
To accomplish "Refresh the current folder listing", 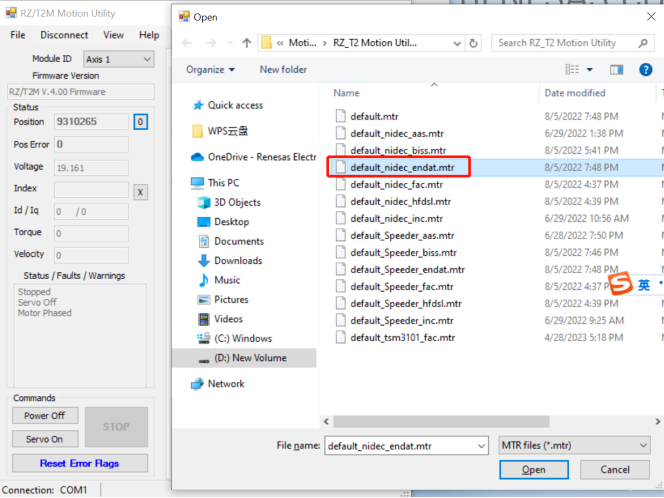I will click(473, 43).
